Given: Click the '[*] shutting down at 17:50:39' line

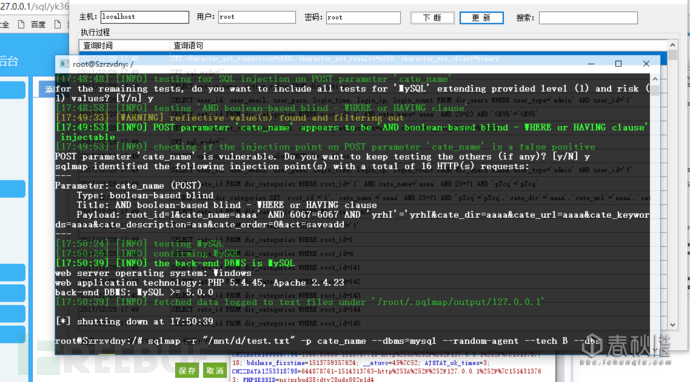Looking at the screenshot, I should pyautogui.click(x=134, y=321).
